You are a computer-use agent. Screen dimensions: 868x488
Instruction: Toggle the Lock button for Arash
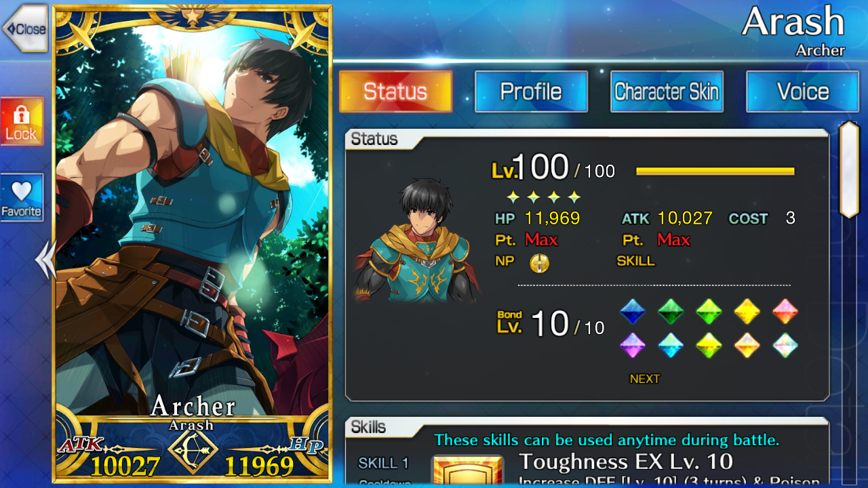22,121
